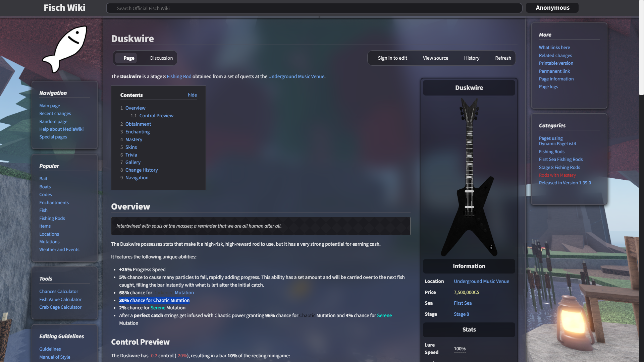Image resolution: width=644 pixels, height=362 pixels.
Task: Click the white fish wiki logo
Action: (x=64, y=49)
